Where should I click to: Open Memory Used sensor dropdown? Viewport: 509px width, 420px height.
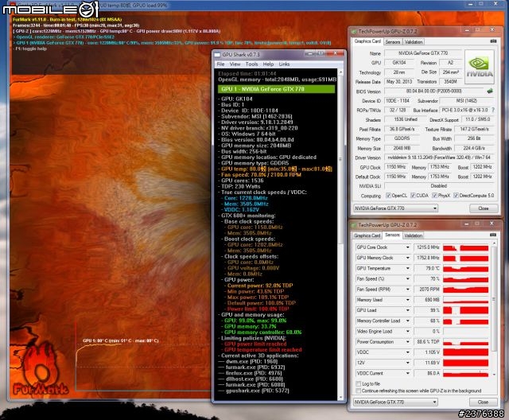[408, 300]
